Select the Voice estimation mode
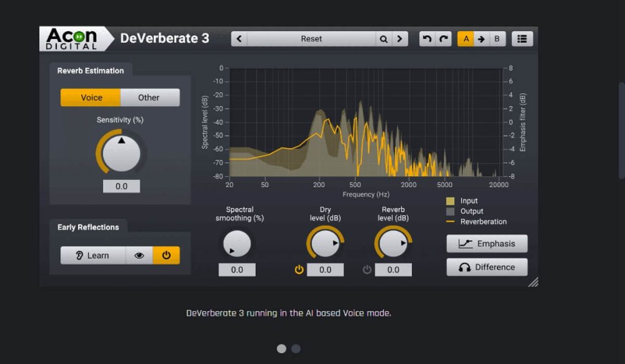The image size is (625, 364). [91, 98]
